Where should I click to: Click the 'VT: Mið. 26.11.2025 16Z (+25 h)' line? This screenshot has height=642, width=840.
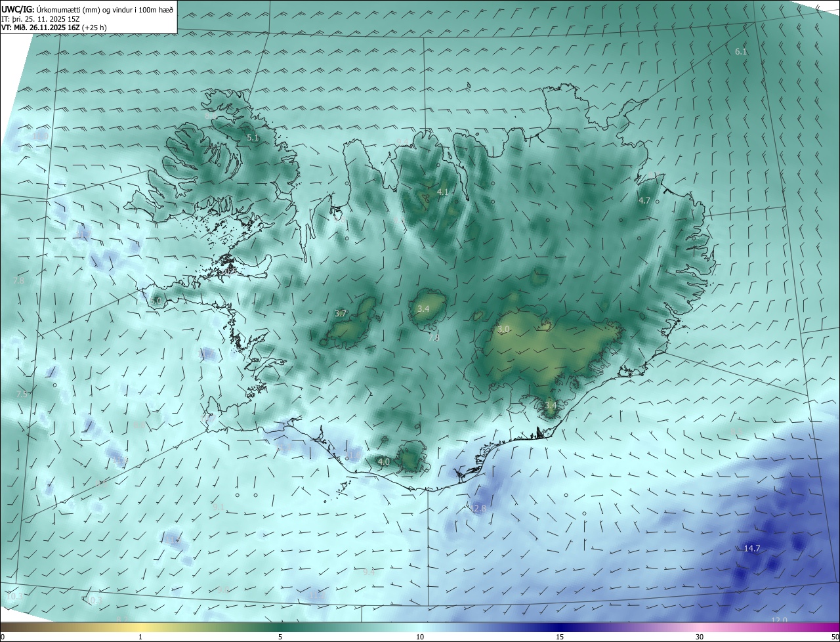[54, 28]
